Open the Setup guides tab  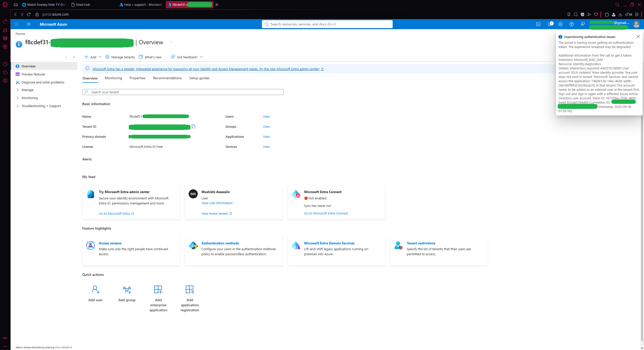(x=199, y=78)
